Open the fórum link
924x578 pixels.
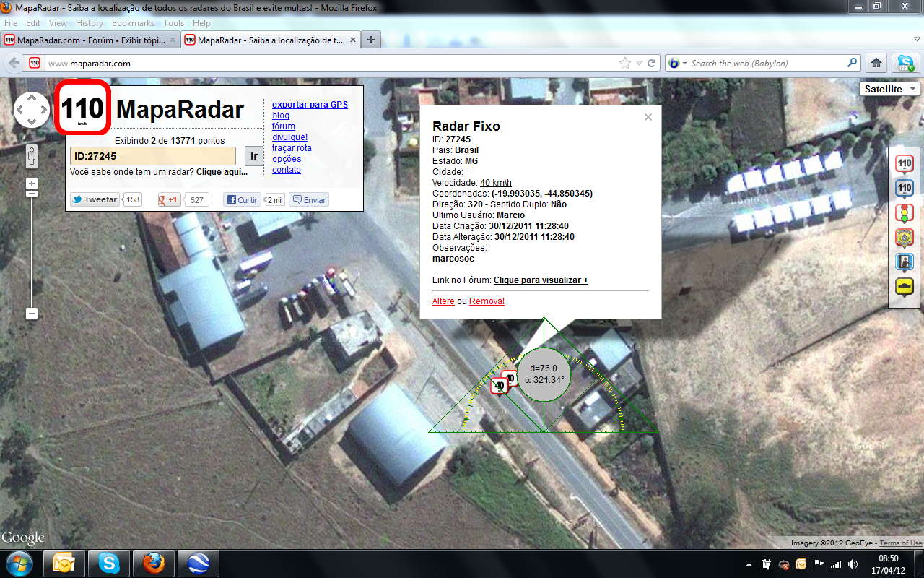pos(284,126)
